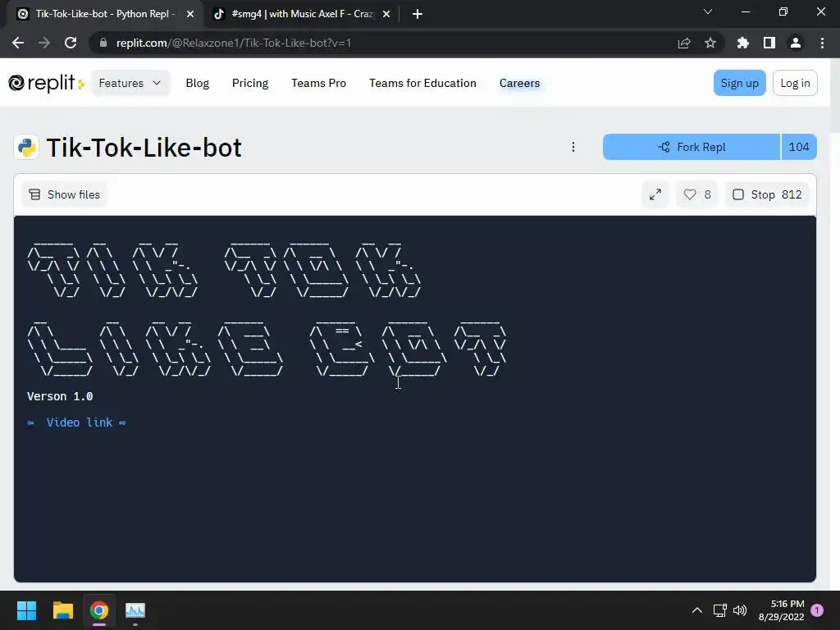Click the Replit logo
The height and width of the screenshot is (630, 840).
46,83
